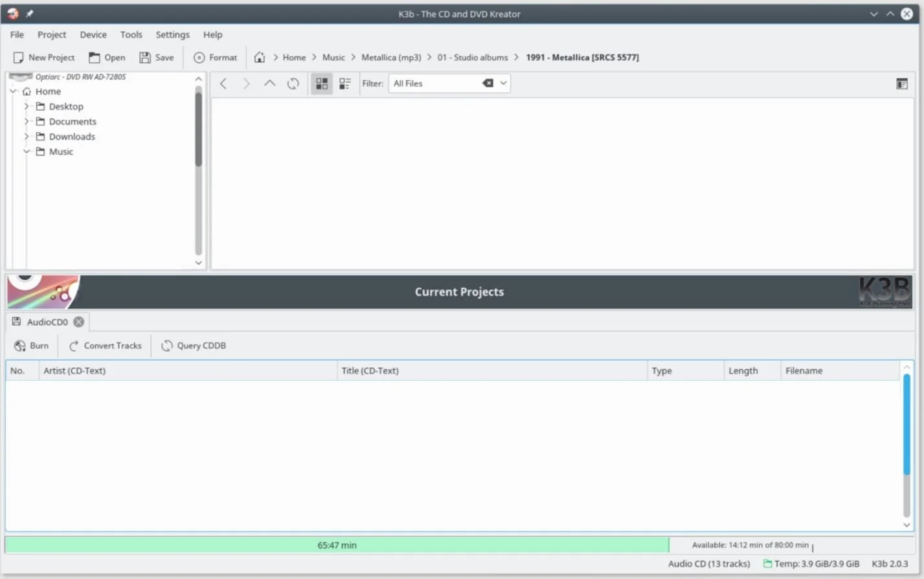
Task: Navigate to Metallica (mp3) breadcrumb
Action: [x=391, y=58]
